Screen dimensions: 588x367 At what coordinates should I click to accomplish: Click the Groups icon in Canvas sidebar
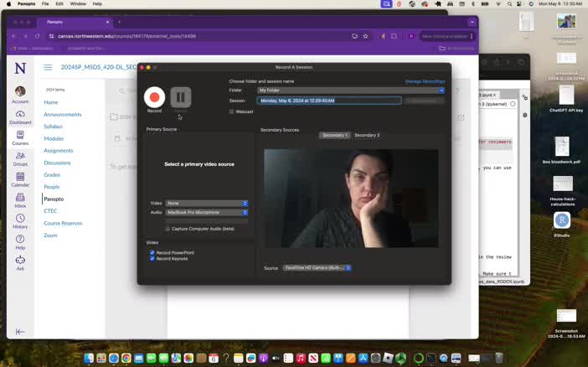(20, 158)
